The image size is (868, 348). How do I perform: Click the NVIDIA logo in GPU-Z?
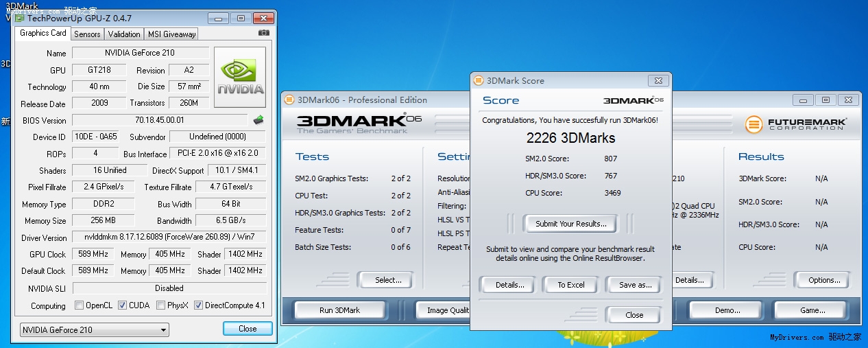point(240,78)
